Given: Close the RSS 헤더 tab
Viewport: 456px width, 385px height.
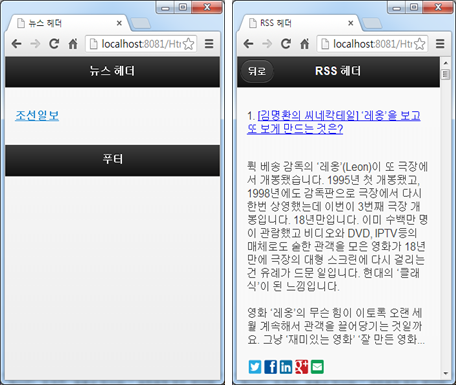Looking at the screenshot, I should [x=350, y=23].
